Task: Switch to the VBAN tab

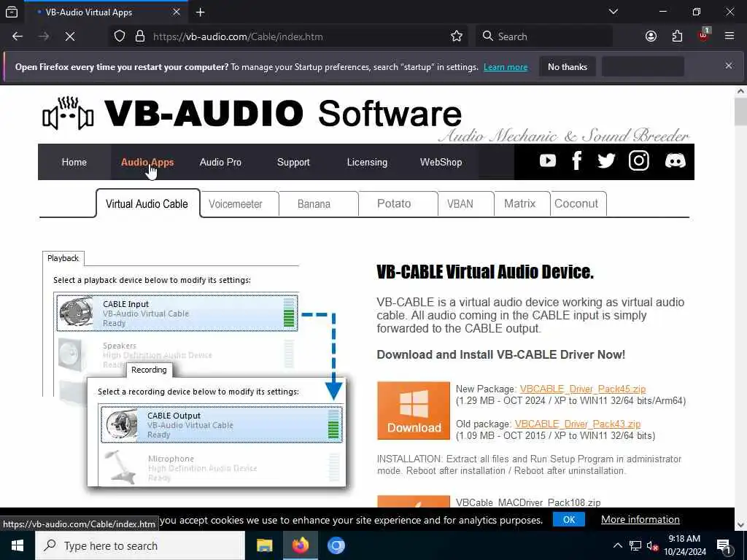Action: pyautogui.click(x=460, y=204)
